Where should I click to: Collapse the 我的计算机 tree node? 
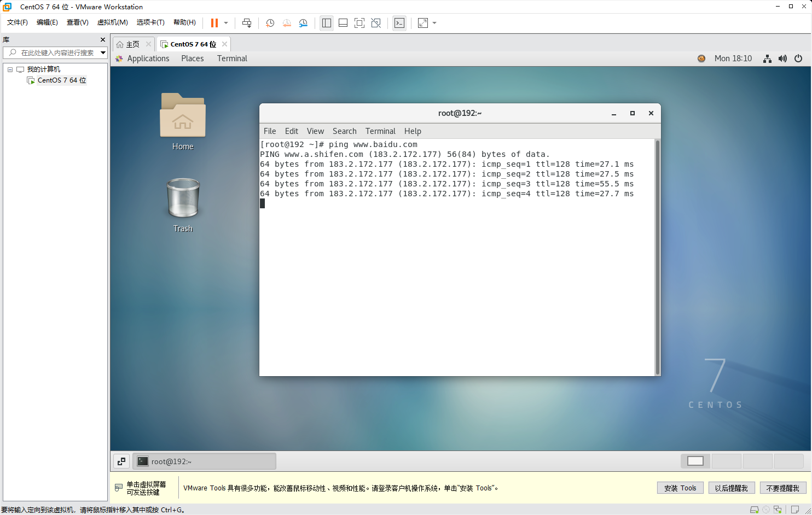[10, 69]
